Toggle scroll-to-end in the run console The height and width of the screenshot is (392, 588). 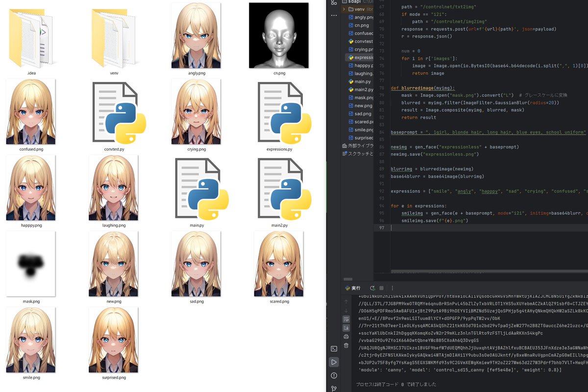pos(346,328)
